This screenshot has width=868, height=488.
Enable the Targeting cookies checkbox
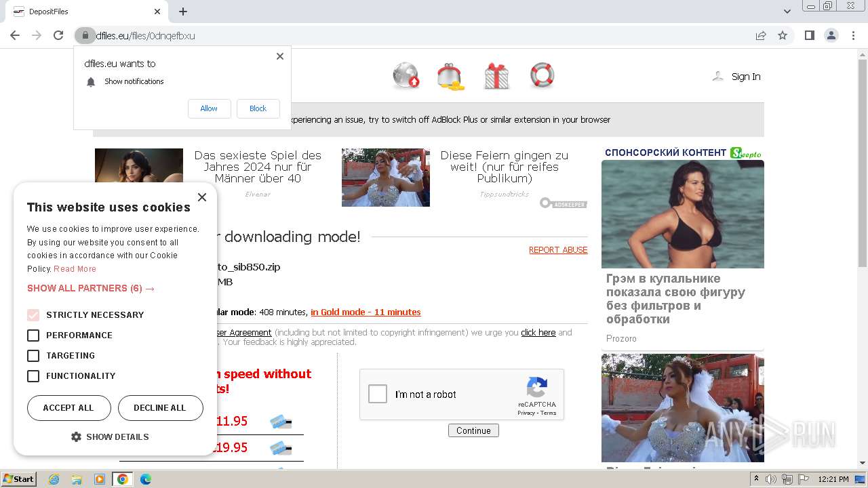[33, 356]
